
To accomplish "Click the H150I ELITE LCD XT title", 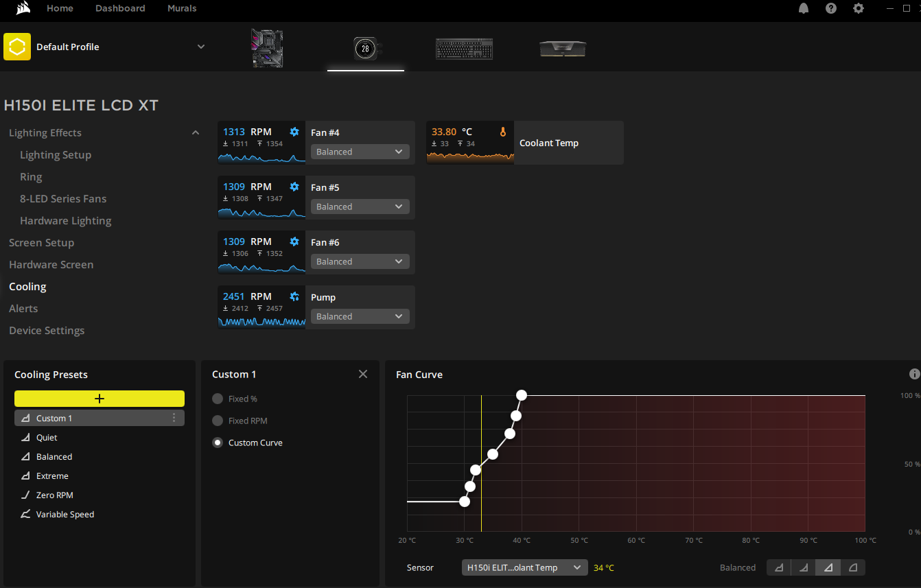I will click(81, 105).
